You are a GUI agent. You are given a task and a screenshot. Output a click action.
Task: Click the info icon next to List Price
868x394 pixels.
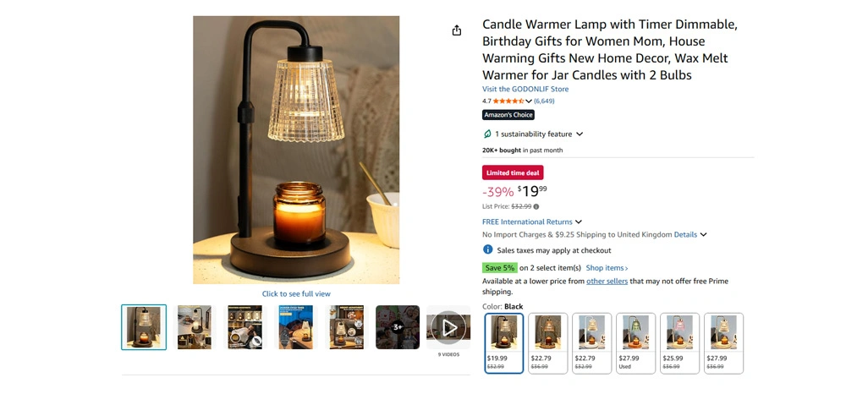(536, 206)
